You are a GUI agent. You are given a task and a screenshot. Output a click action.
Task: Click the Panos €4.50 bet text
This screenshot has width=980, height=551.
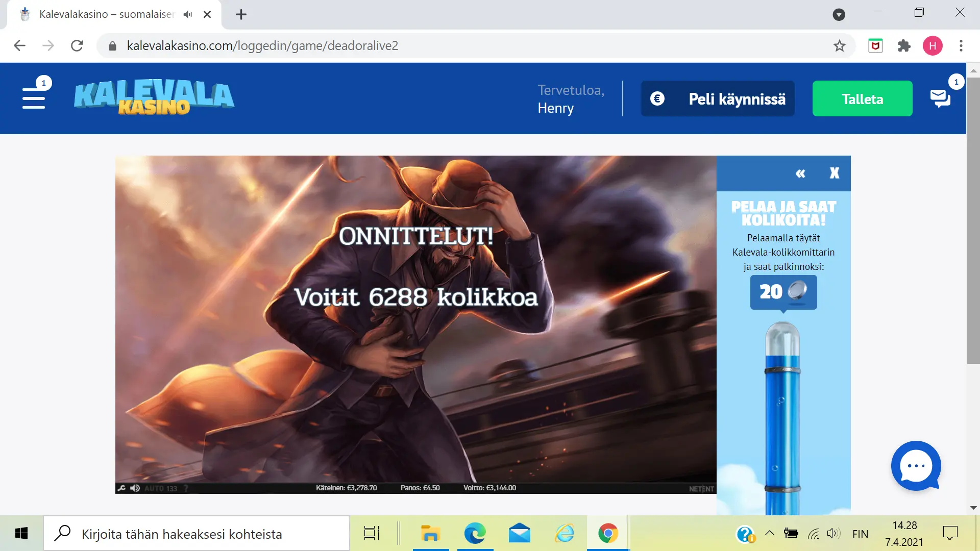420,488
